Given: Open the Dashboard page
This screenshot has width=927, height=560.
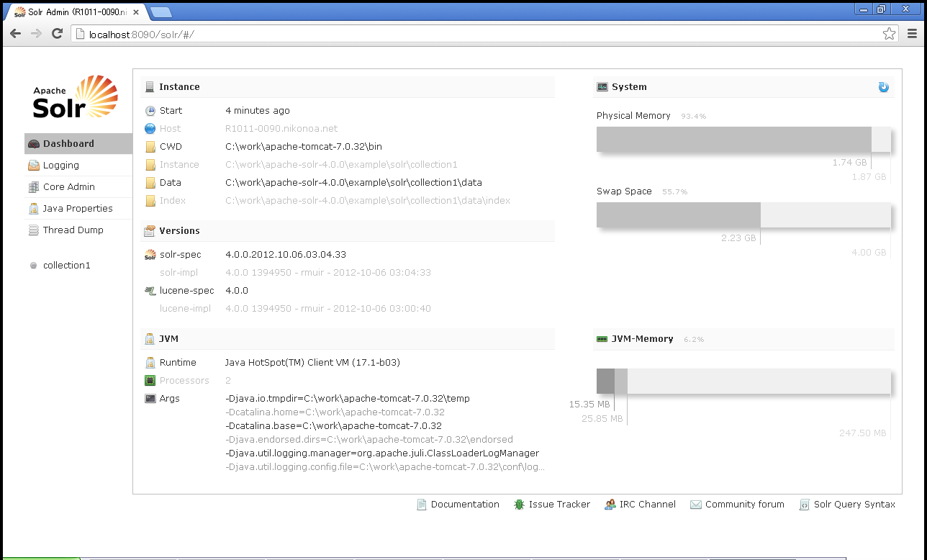Looking at the screenshot, I should pyautogui.click(x=78, y=144).
